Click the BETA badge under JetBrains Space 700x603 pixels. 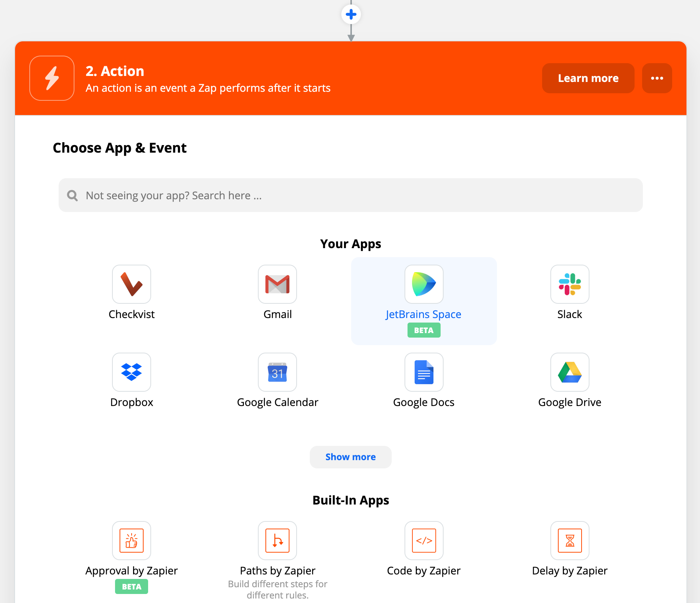tap(424, 330)
